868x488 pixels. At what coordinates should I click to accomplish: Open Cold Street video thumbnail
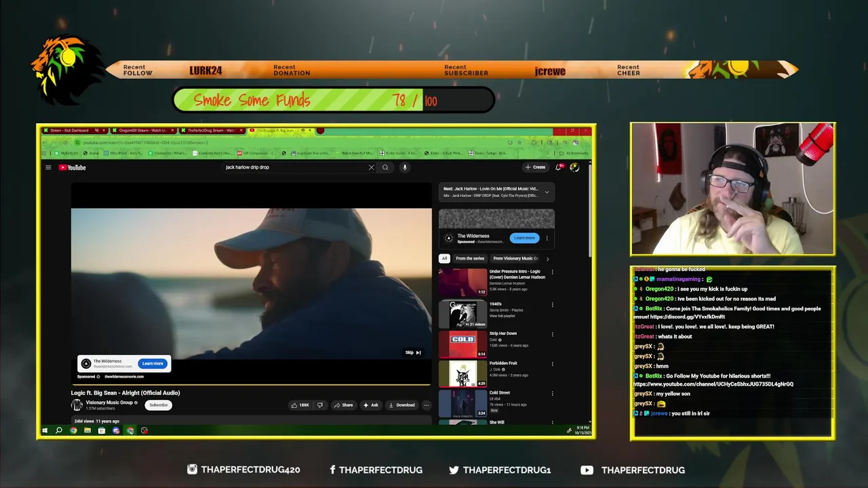click(462, 403)
